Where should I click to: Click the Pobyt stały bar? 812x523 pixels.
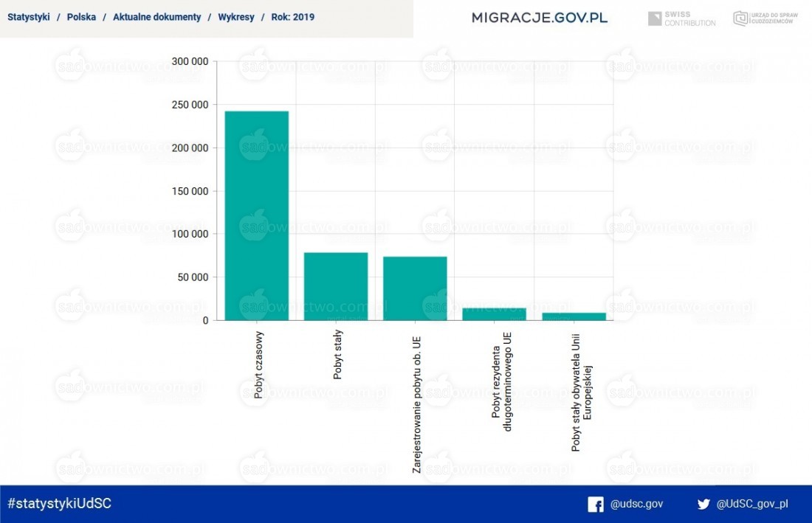(336, 287)
